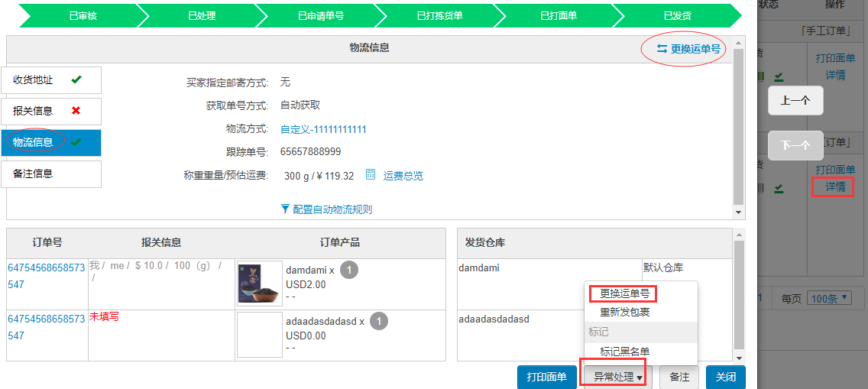Click 详情 link in background second row
The height and width of the screenshot is (389, 868).
tap(835, 187)
